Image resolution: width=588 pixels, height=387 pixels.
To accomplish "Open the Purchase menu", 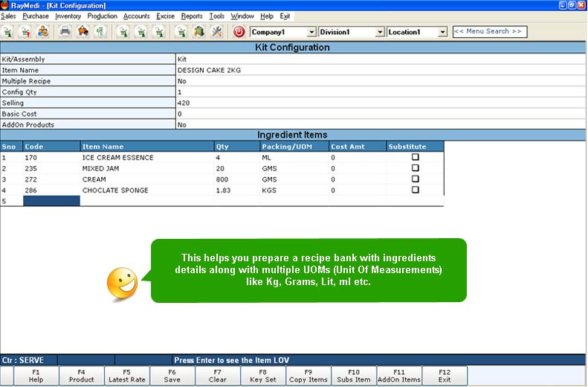I will (36, 16).
